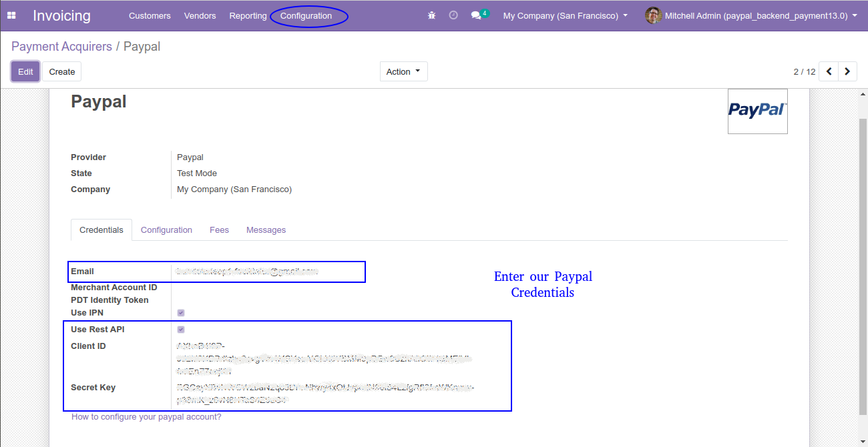This screenshot has width=868, height=447.
Task: Toggle the Use Rest API checkbox
Action: pos(181,330)
